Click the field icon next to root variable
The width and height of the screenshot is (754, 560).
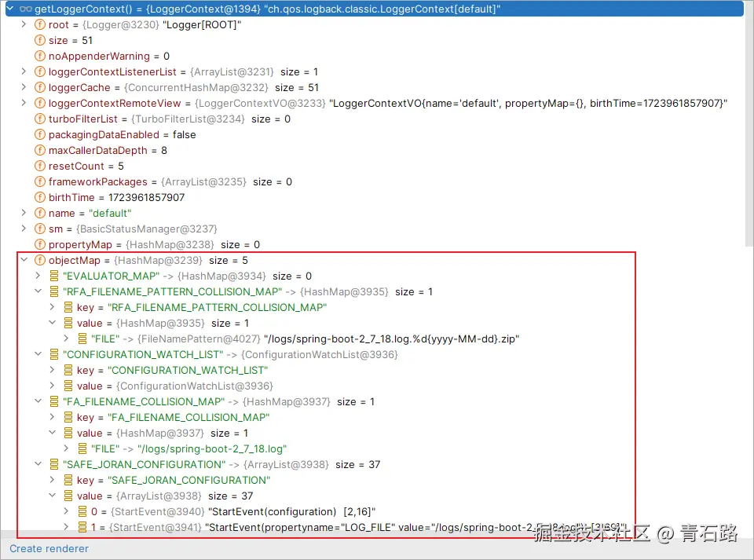click(40, 24)
